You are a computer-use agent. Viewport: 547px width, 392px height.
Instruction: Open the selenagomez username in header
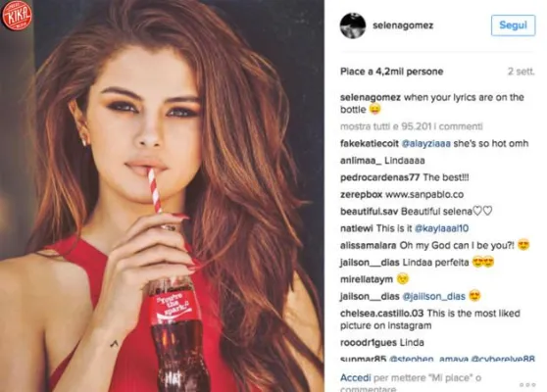pyautogui.click(x=403, y=25)
